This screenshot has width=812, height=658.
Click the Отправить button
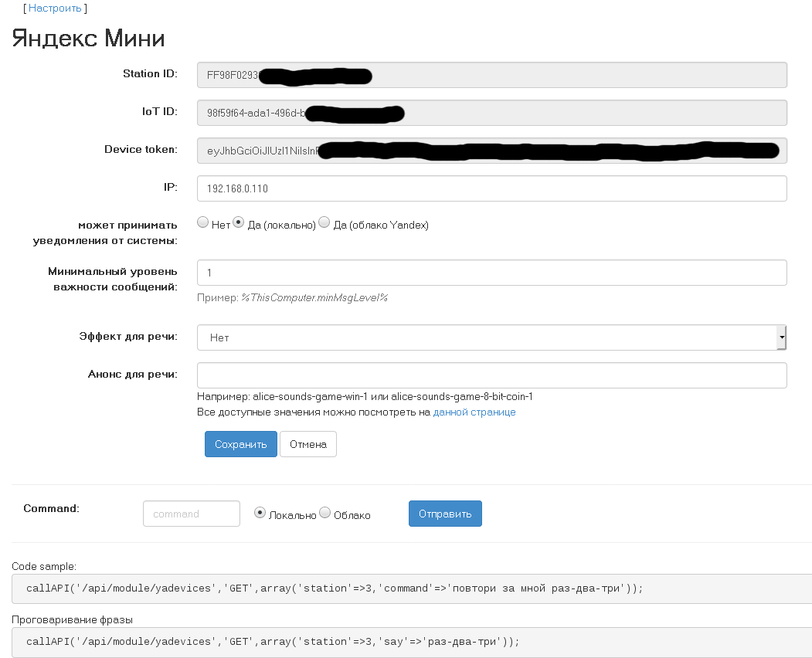pyautogui.click(x=445, y=514)
